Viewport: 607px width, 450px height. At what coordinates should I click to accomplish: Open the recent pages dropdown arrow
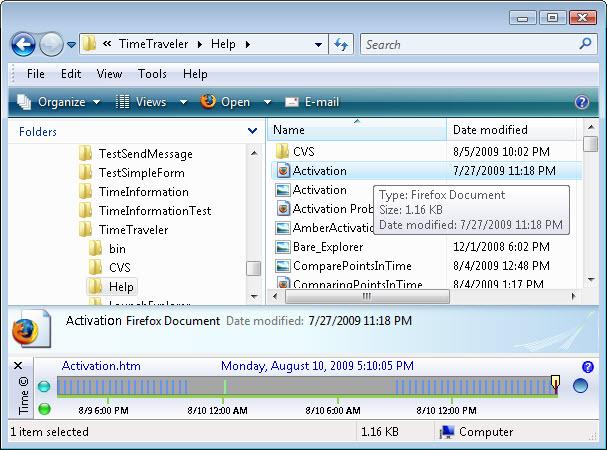coord(71,45)
